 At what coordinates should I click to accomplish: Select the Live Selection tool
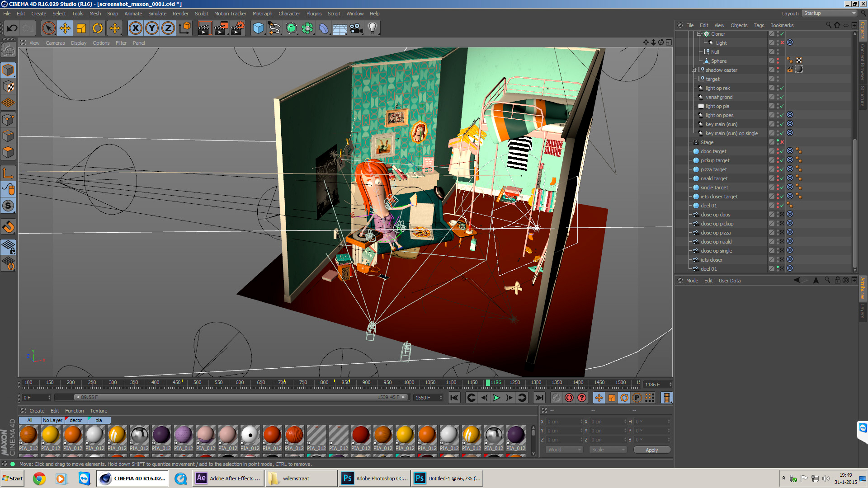coord(48,28)
